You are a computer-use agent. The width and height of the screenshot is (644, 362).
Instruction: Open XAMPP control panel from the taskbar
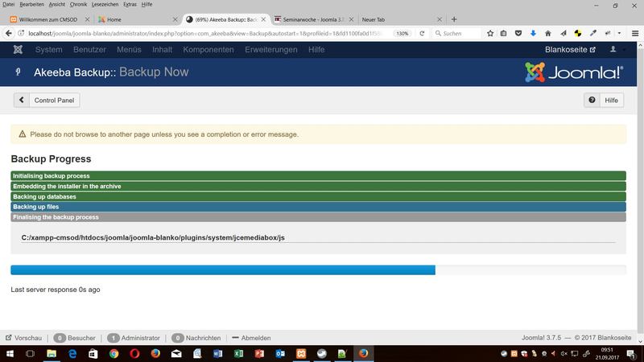pos(301,353)
